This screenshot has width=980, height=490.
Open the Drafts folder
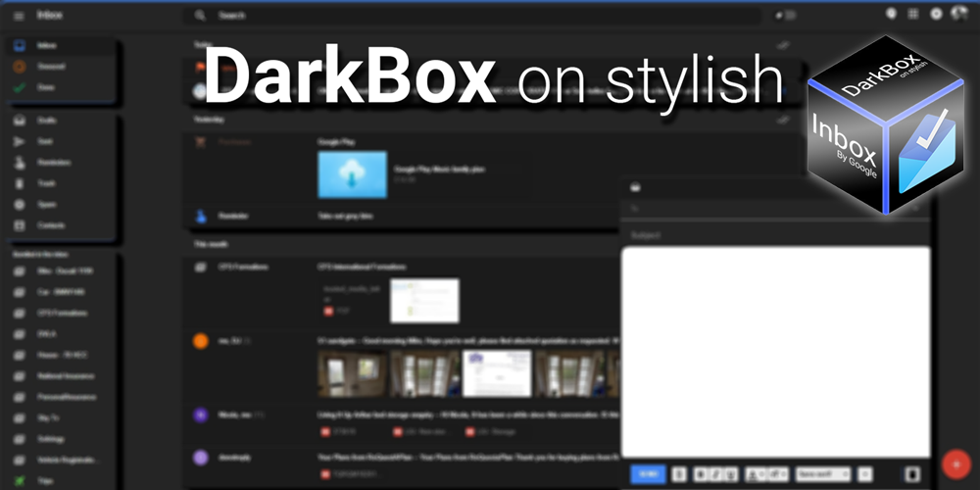coord(61,120)
